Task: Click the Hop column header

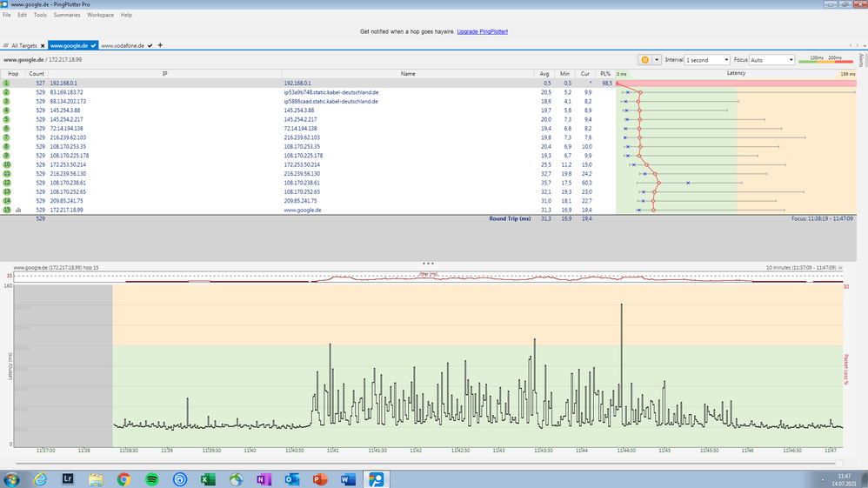Action: [x=13, y=74]
